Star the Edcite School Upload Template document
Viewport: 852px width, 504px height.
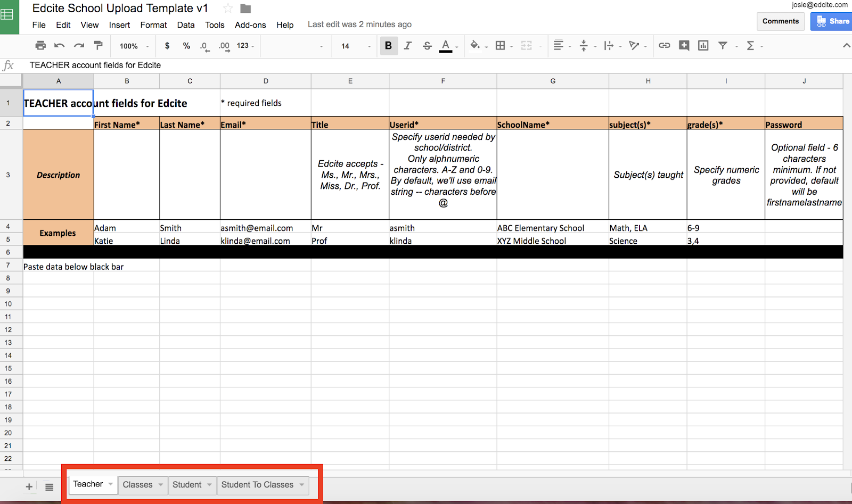click(x=228, y=9)
